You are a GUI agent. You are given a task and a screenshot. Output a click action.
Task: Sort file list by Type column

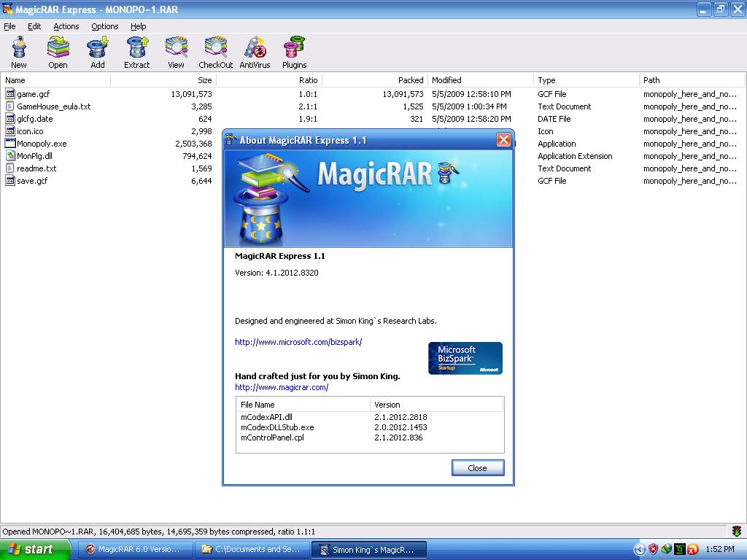point(587,80)
